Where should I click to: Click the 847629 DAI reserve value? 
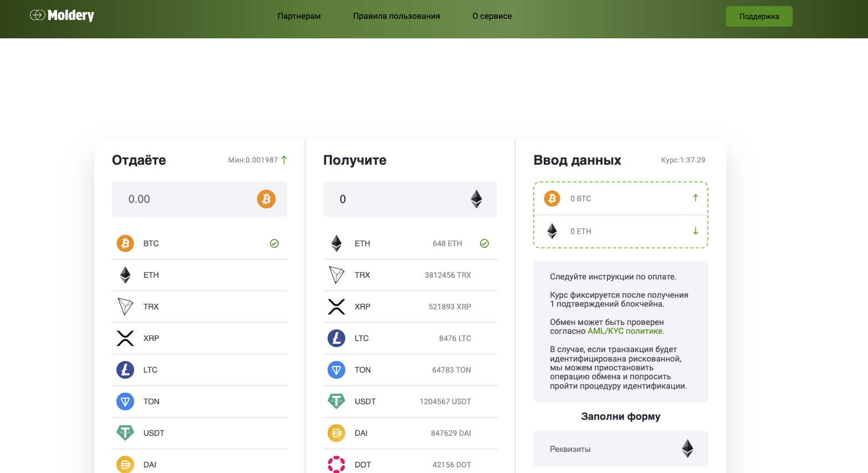451,433
